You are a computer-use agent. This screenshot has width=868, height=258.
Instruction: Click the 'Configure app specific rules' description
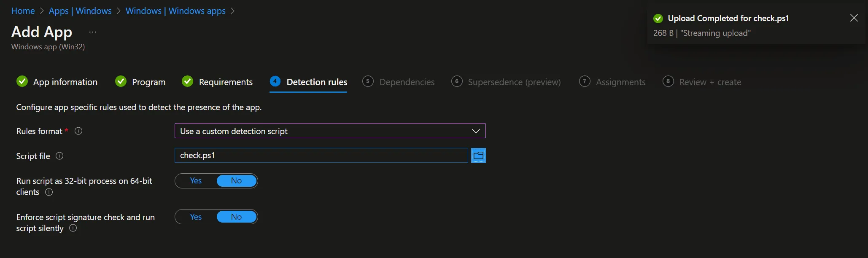pyautogui.click(x=139, y=107)
